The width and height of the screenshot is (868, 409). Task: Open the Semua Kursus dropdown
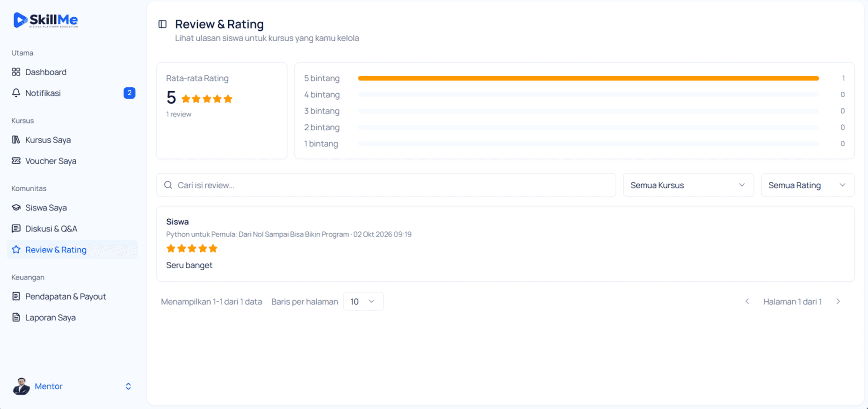(688, 185)
